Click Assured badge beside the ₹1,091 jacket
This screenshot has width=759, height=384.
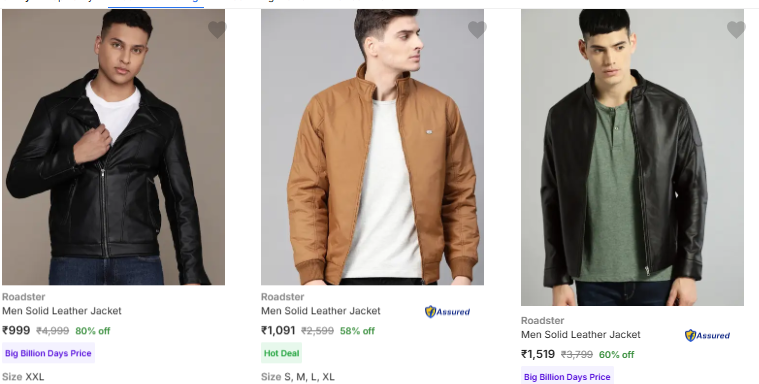click(x=447, y=312)
